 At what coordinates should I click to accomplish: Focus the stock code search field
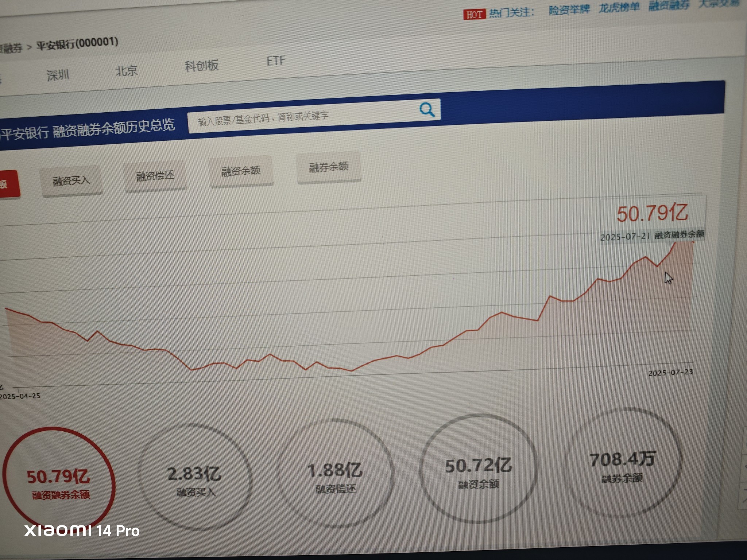pyautogui.click(x=314, y=116)
